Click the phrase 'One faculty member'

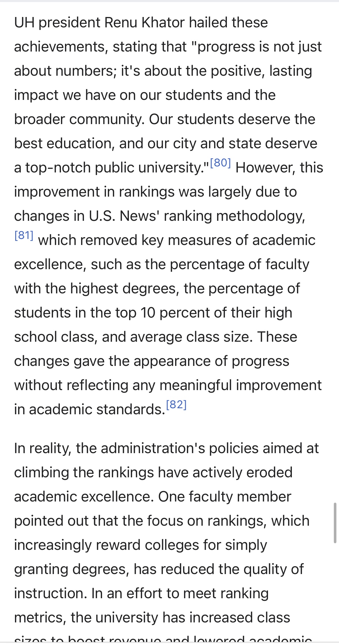[x=225, y=497]
